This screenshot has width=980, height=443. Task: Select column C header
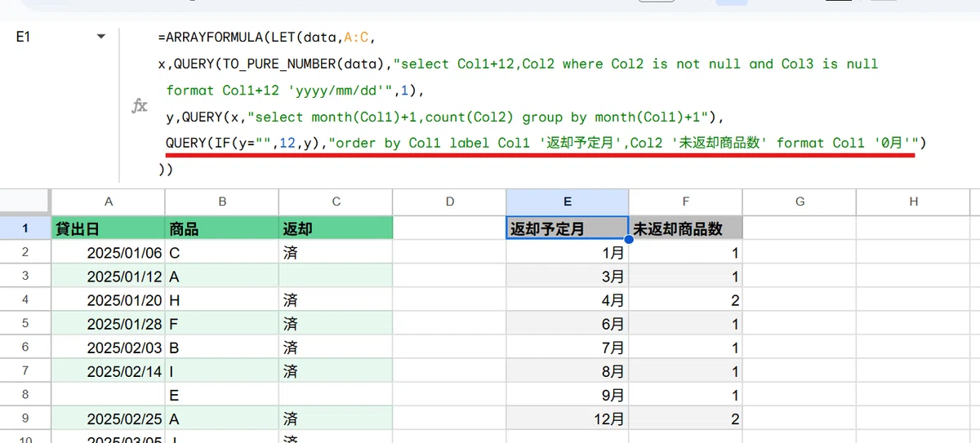(336, 202)
